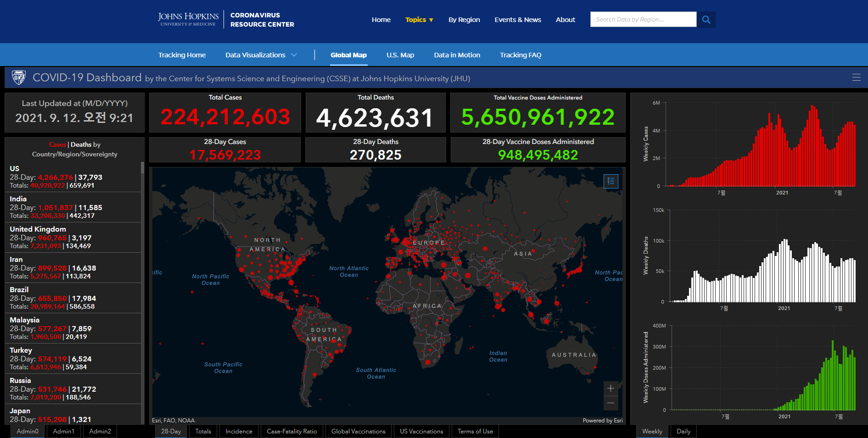Zoom out the map with minus
Viewport: 868px width, 438px height.
[x=610, y=403]
